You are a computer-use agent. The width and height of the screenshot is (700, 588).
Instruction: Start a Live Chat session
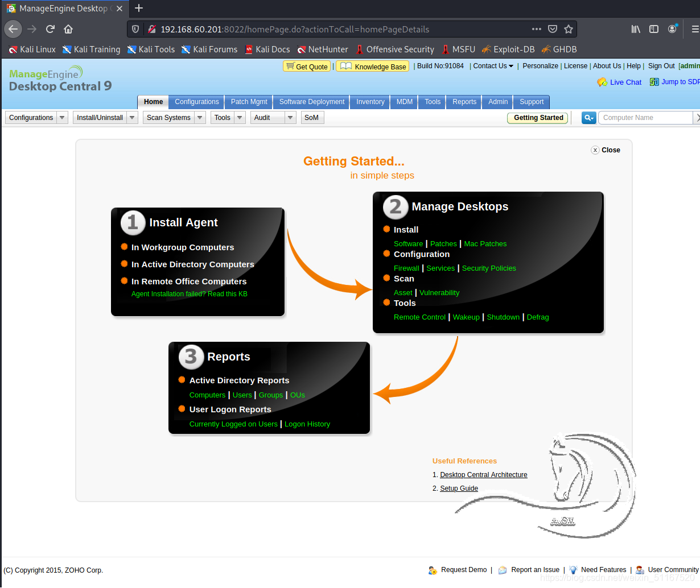pyautogui.click(x=620, y=82)
